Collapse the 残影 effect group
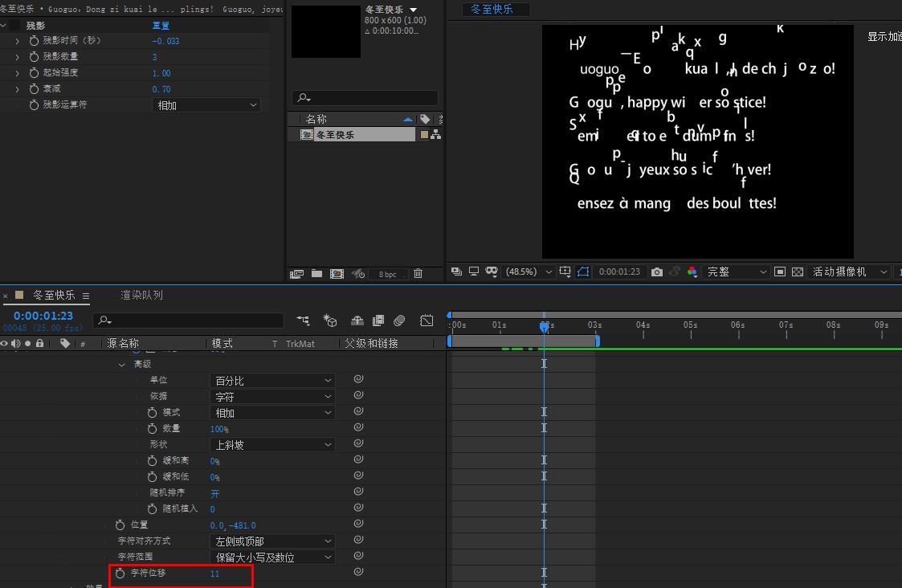This screenshot has width=902, height=588. 3,26
